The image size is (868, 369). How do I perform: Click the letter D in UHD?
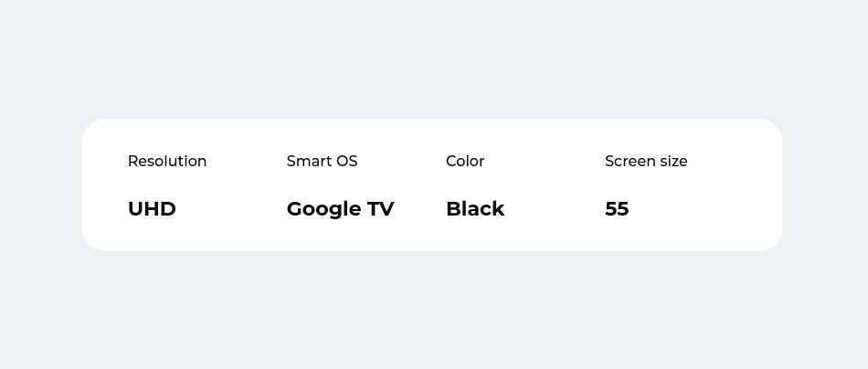point(168,209)
